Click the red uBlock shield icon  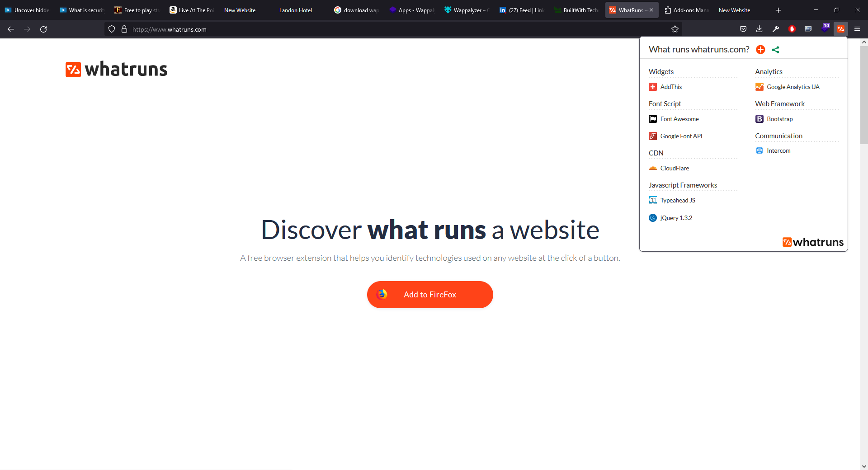(x=792, y=29)
